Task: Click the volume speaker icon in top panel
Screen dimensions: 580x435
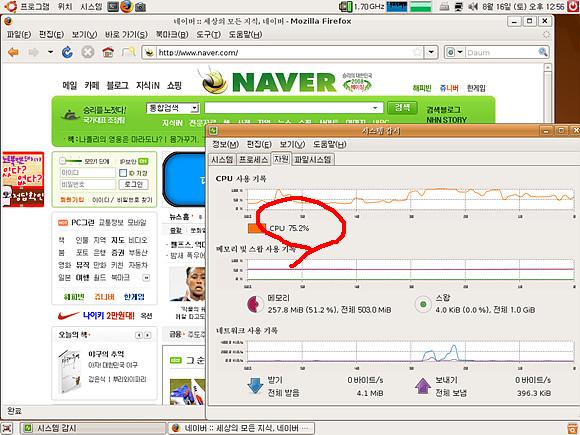Action: point(473,7)
